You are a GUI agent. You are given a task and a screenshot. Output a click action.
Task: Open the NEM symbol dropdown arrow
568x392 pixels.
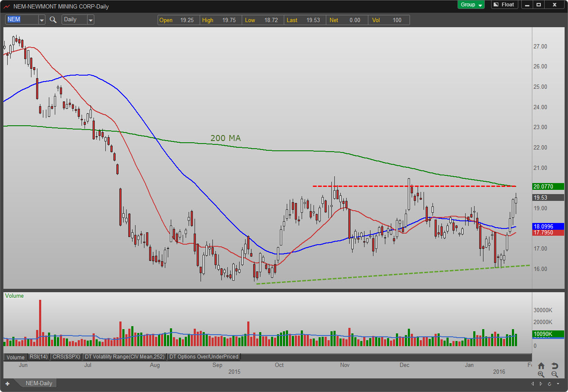point(42,20)
